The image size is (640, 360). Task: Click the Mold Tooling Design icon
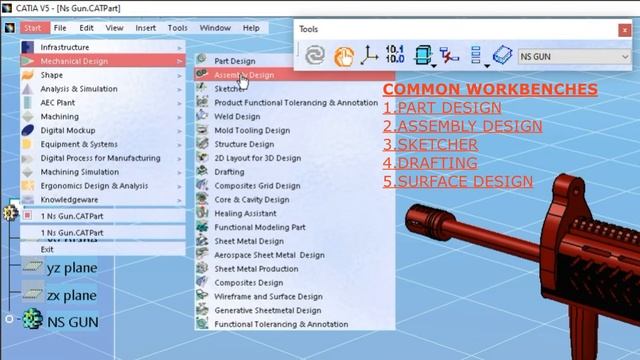point(202,130)
